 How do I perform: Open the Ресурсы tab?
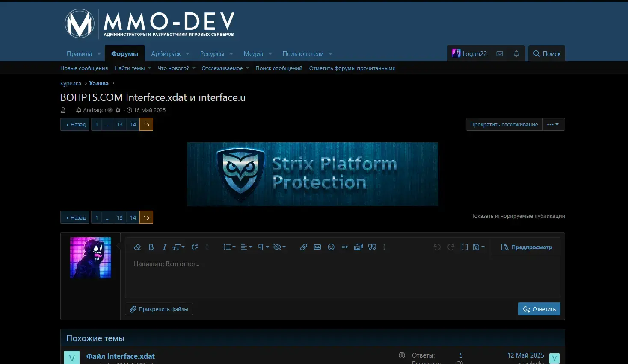point(212,54)
